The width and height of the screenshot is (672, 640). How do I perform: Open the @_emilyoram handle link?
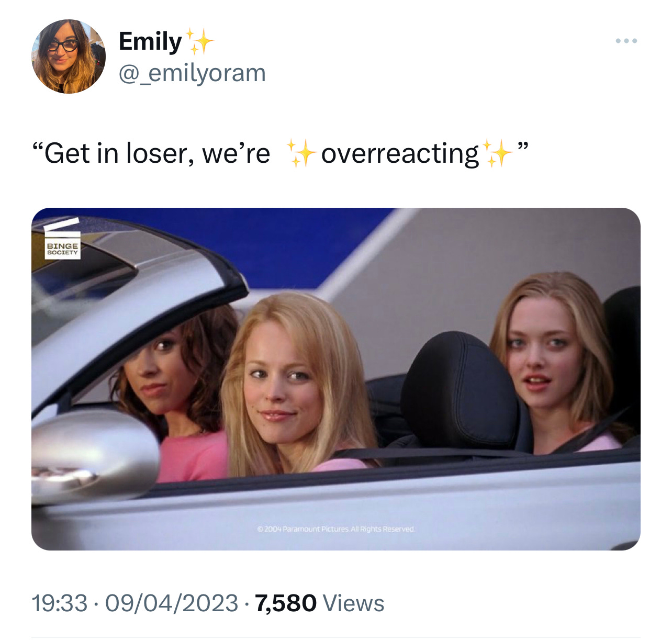(x=192, y=73)
